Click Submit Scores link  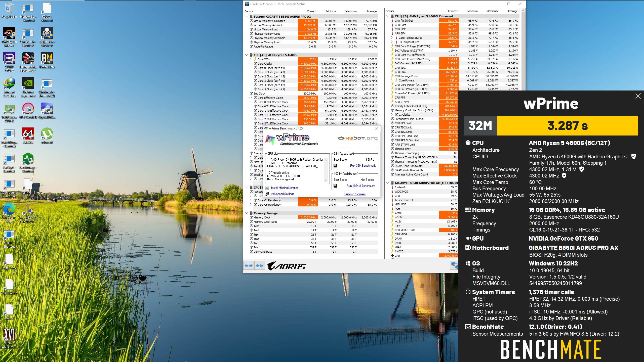[x=355, y=194]
